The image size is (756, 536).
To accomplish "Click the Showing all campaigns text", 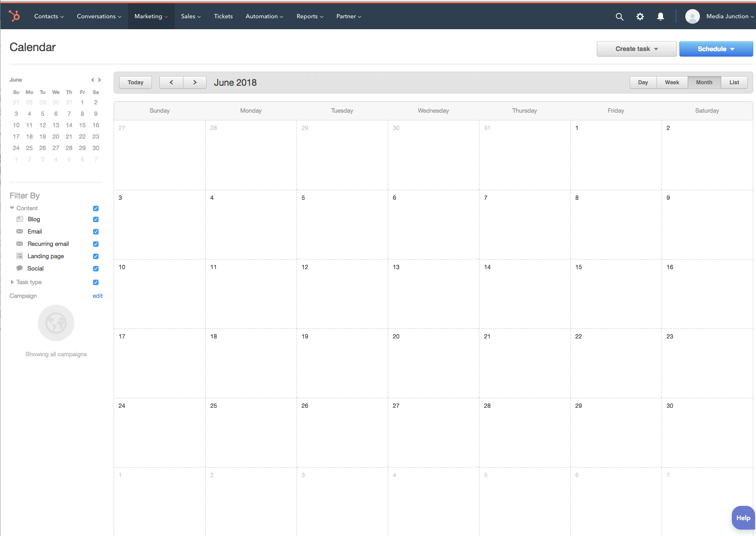I will click(56, 354).
